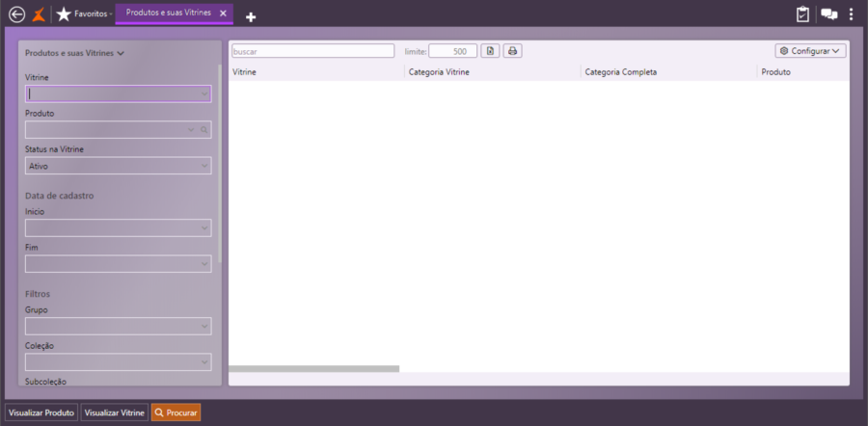The image size is (868, 426).
Task: Click the print icon button
Action: pyautogui.click(x=513, y=51)
